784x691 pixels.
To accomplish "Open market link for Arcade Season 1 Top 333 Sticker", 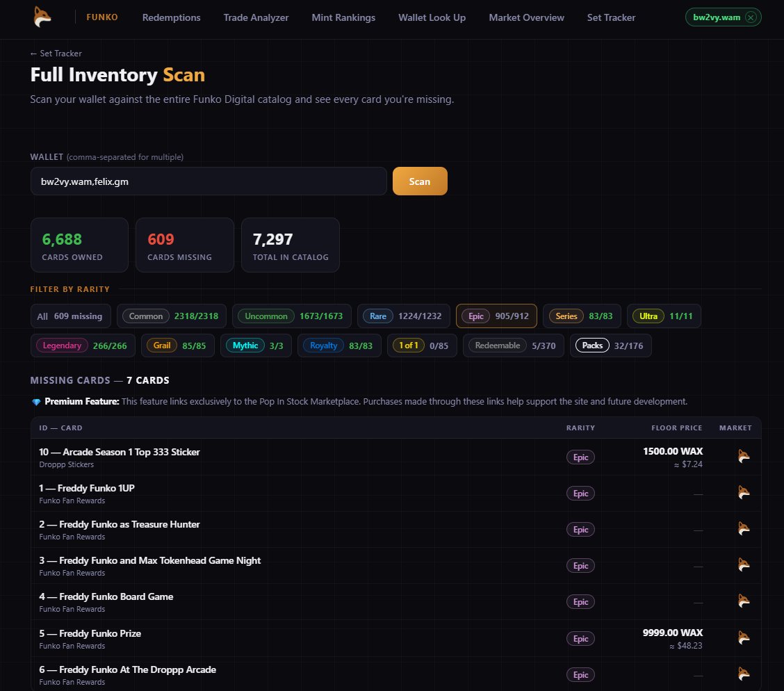I will point(744,456).
